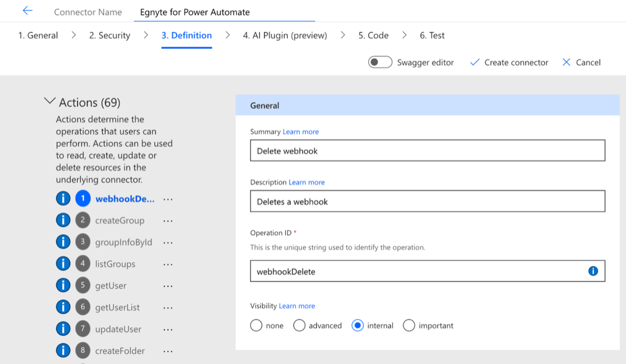The image size is (626, 364).
Task: Click chevron after 3. Definition step
Action: (x=227, y=35)
